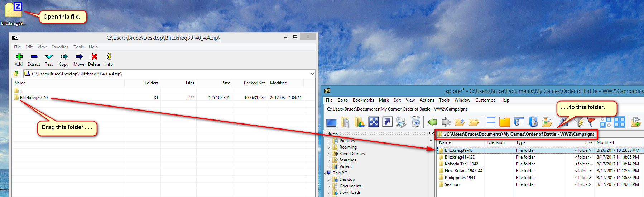Screen dimensions: 644x197
Task: Open the View menu in 7-Zip
Action: (x=42, y=47)
